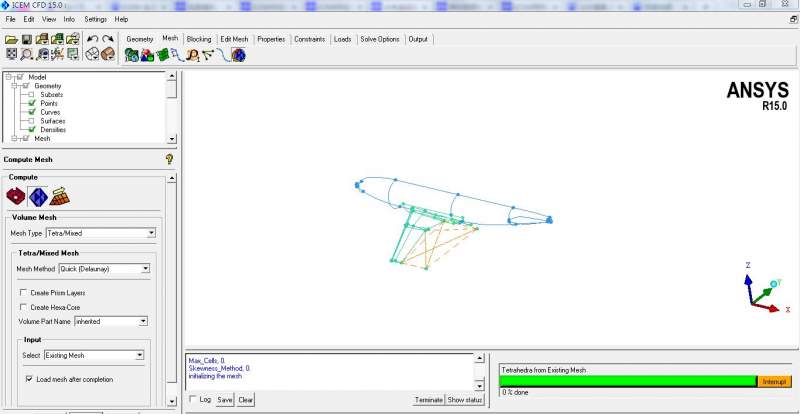Open the Input Select dropdown

coord(140,355)
